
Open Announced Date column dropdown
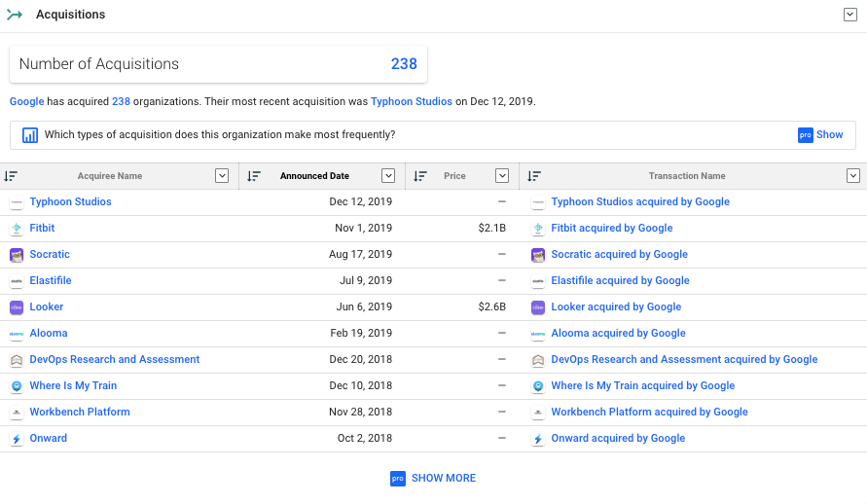tap(388, 176)
